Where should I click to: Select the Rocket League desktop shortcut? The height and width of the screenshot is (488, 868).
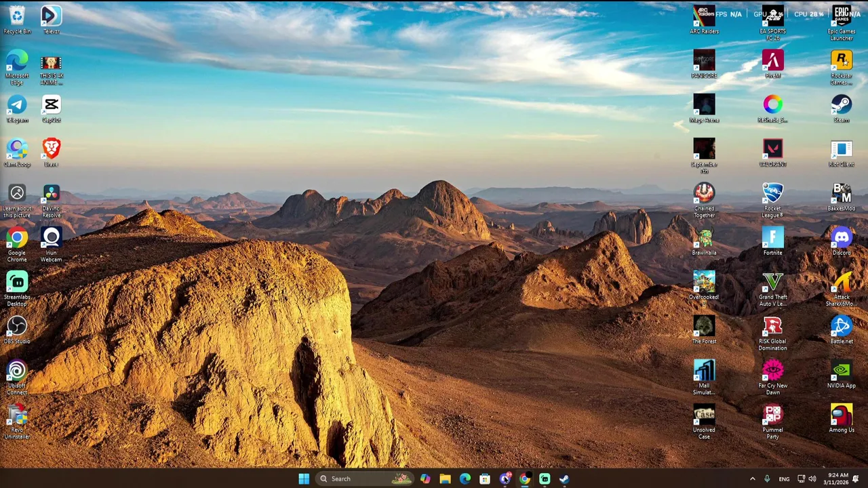pyautogui.click(x=772, y=201)
